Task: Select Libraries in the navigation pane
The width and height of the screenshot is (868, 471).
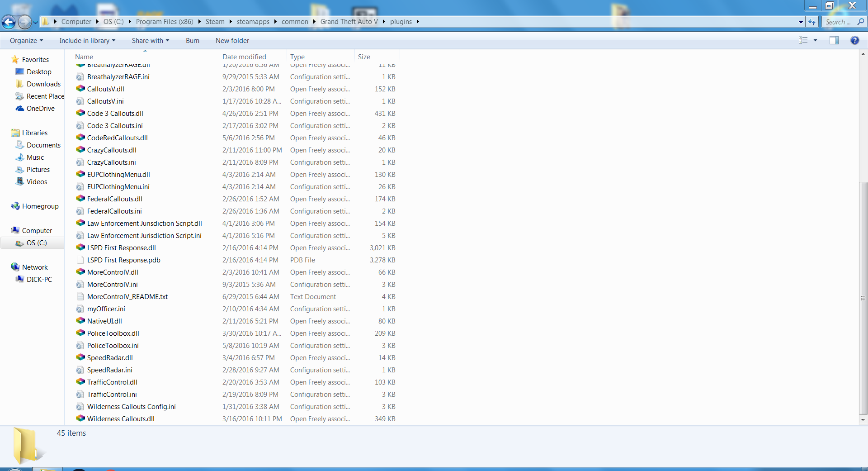Action: [x=35, y=133]
